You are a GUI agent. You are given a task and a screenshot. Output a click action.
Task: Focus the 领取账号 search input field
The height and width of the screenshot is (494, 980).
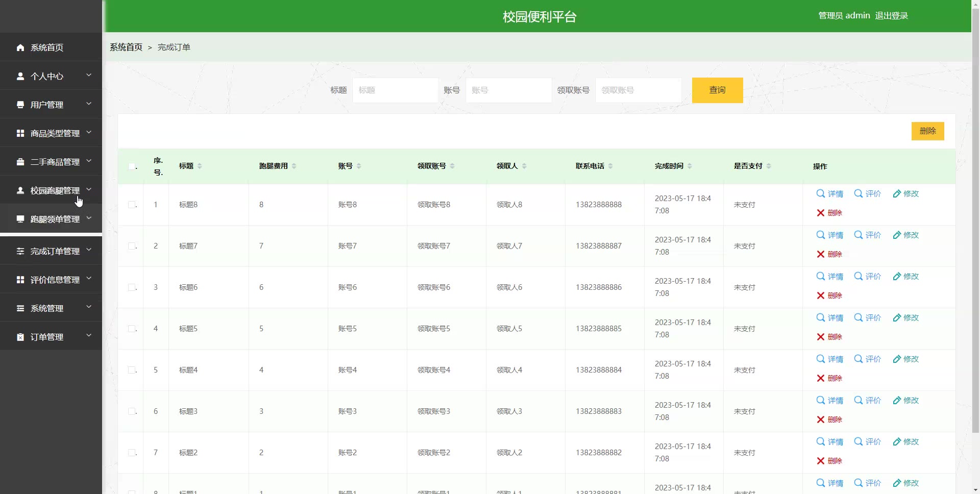pos(639,90)
